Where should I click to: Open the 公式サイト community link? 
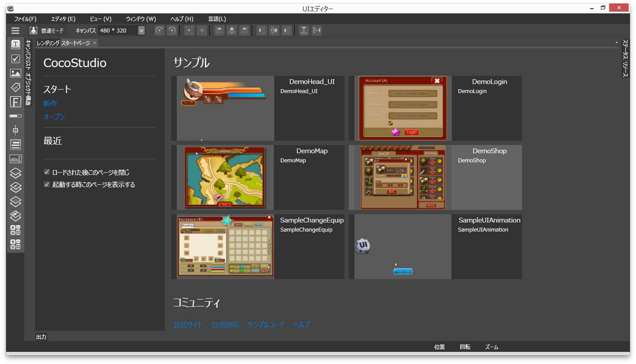[188, 324]
